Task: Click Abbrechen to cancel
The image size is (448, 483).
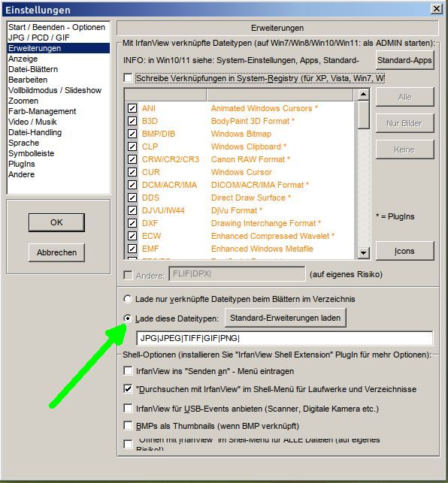Action: pyautogui.click(x=56, y=252)
